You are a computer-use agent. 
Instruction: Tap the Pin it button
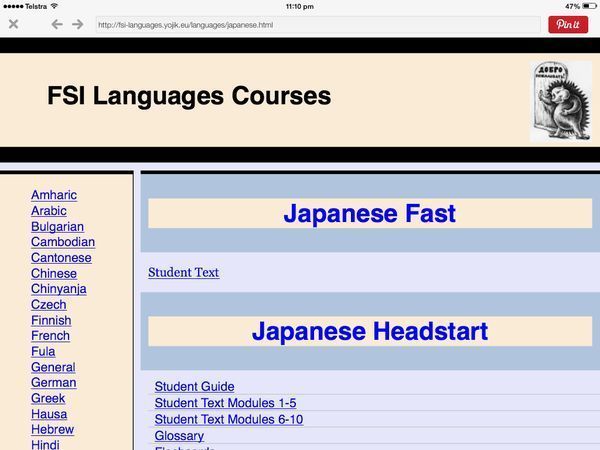(x=568, y=24)
